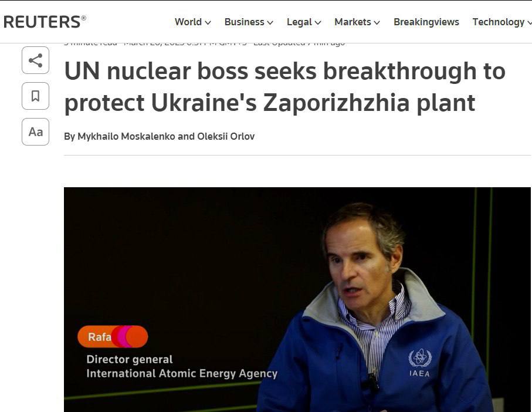Open author Oleksii Orlov's page
532x412 pixels.
226,136
